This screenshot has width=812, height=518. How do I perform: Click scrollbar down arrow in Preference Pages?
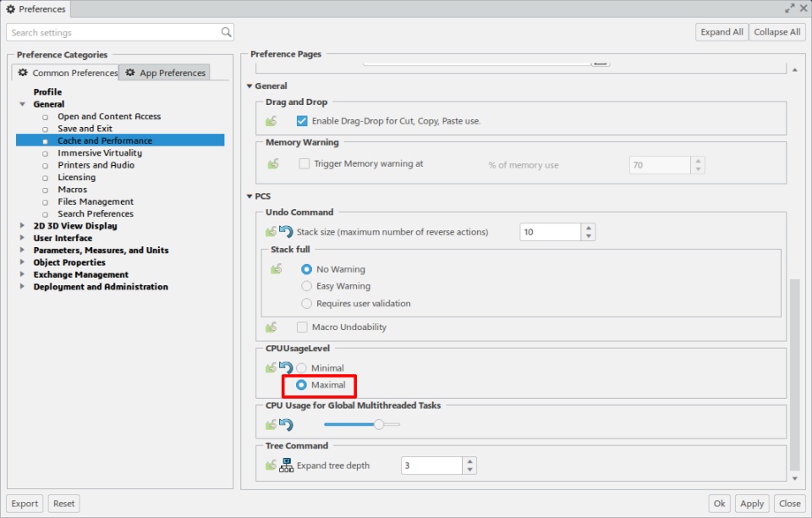click(795, 478)
